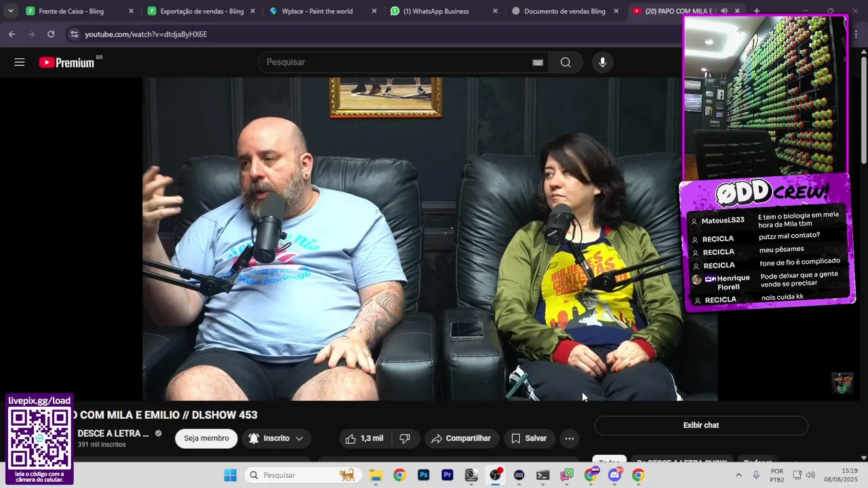868x488 pixels.
Task: Click the Seja membro button
Action: [206, 439]
